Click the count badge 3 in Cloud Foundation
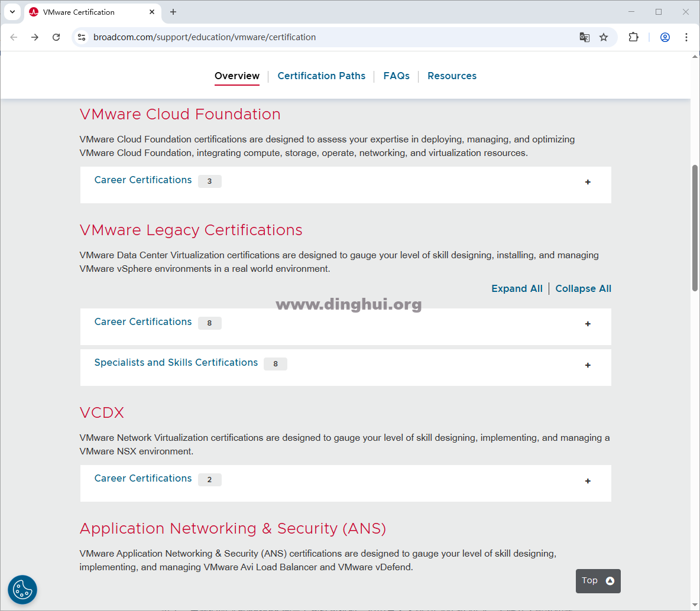This screenshot has width=700, height=611. (210, 181)
